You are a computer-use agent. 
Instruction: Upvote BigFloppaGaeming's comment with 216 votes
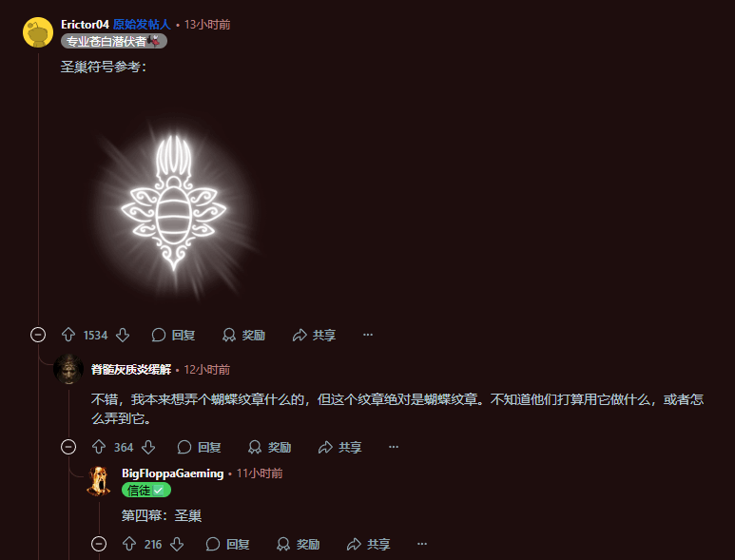129,544
